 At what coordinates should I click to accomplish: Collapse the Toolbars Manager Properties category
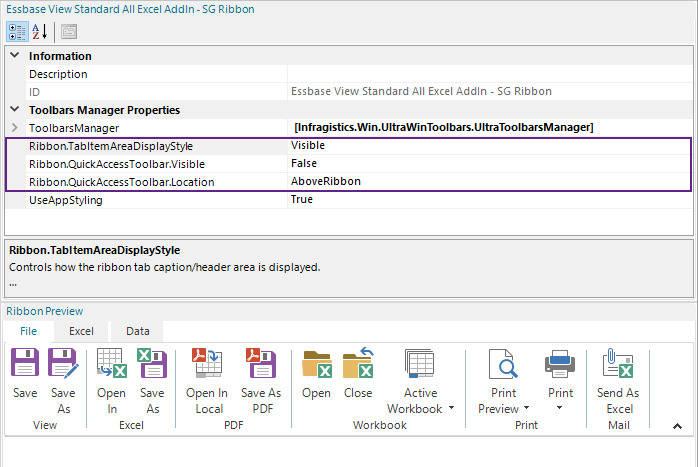[15, 109]
